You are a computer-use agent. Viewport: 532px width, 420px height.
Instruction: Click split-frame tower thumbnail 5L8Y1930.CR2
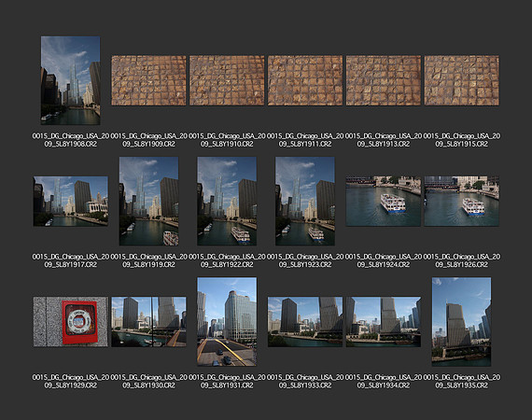149,322
